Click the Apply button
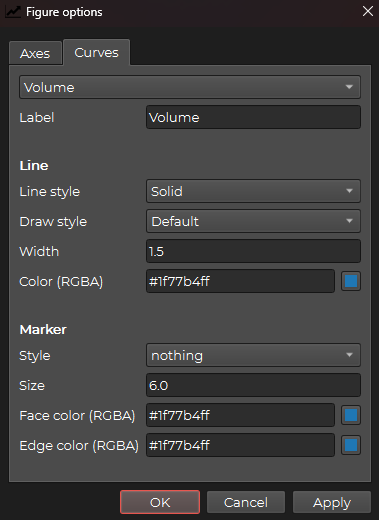The width and height of the screenshot is (379, 520). pyautogui.click(x=332, y=502)
